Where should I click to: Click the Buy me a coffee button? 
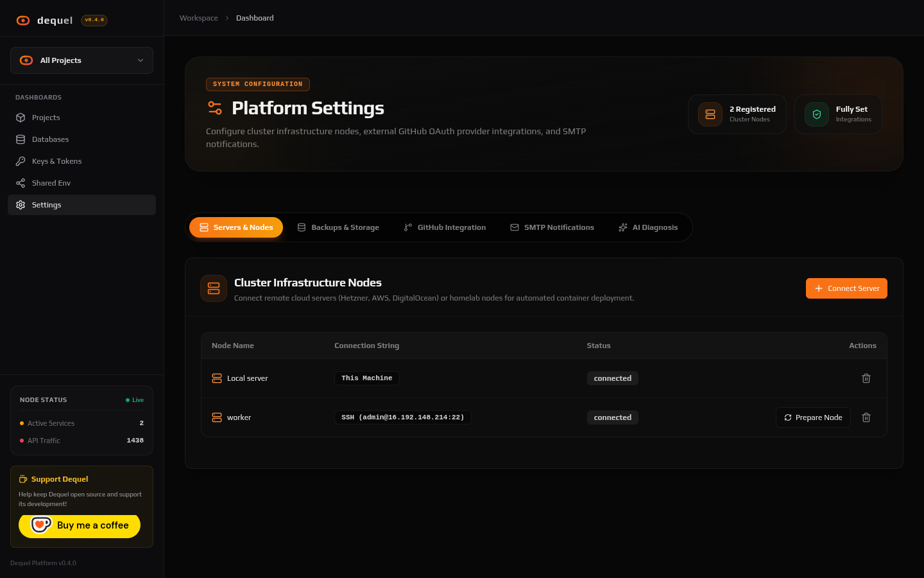pos(80,525)
